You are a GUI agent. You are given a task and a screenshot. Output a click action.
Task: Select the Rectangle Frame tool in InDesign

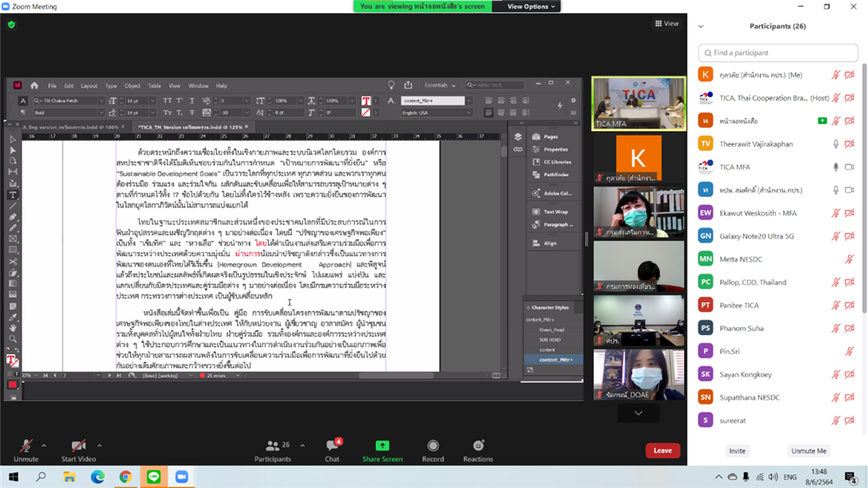pos(13,239)
